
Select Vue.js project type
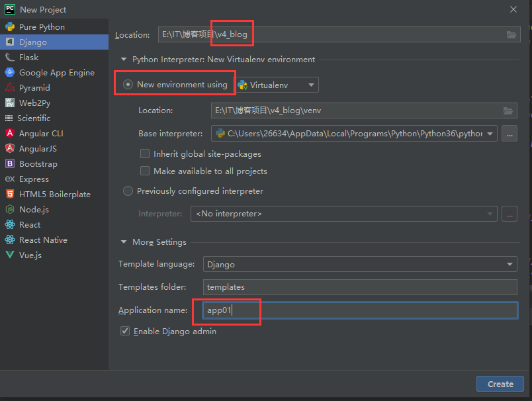coord(54,255)
